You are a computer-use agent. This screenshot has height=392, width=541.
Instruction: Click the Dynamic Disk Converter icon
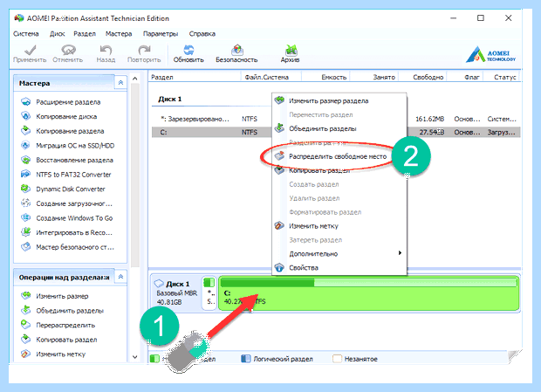click(x=26, y=189)
